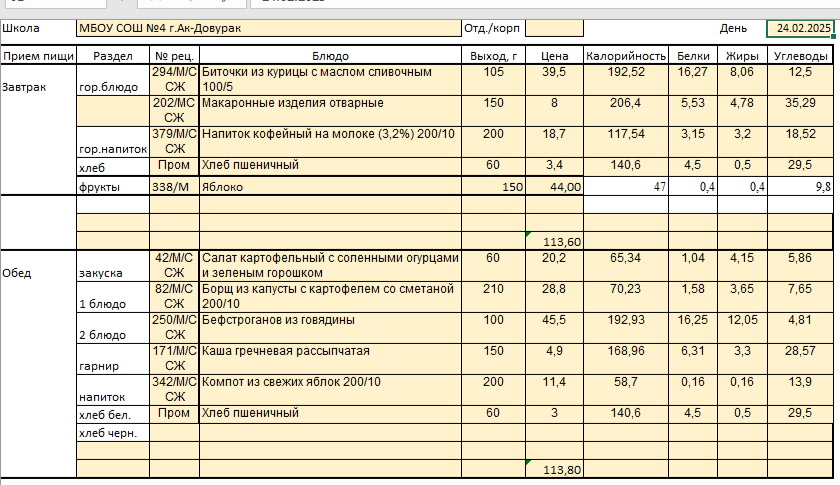Click the Бефстроганов из говядины cell
This screenshot has height=485, width=840.
pos(330,327)
